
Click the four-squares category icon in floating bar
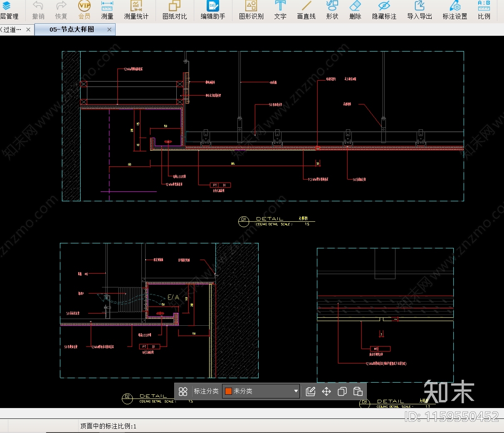click(183, 391)
